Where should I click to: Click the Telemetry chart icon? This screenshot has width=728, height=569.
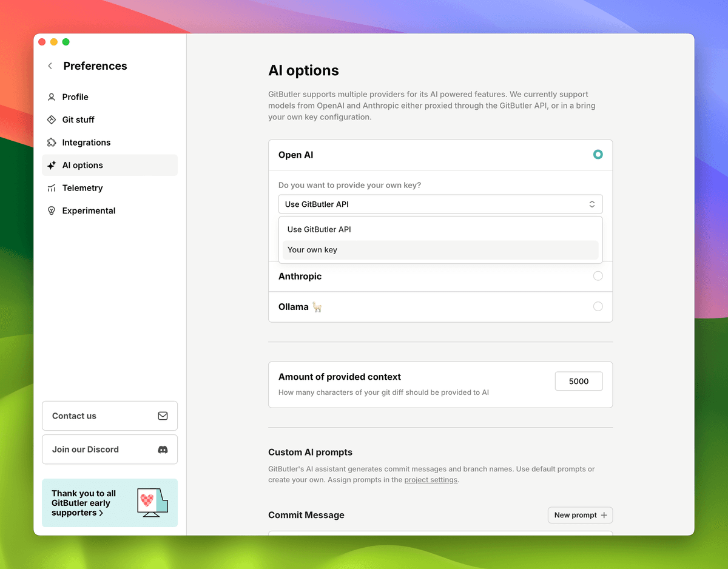[x=52, y=188]
